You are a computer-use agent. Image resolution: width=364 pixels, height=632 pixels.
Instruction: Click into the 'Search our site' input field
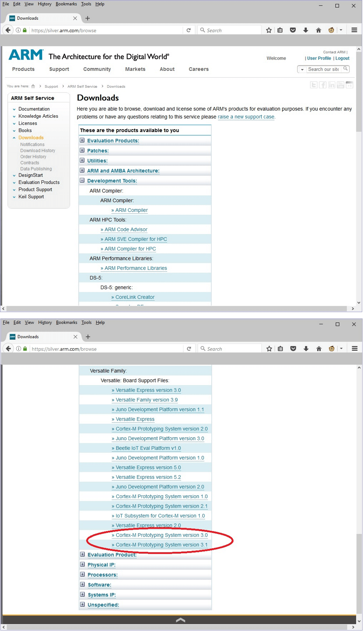(x=323, y=69)
